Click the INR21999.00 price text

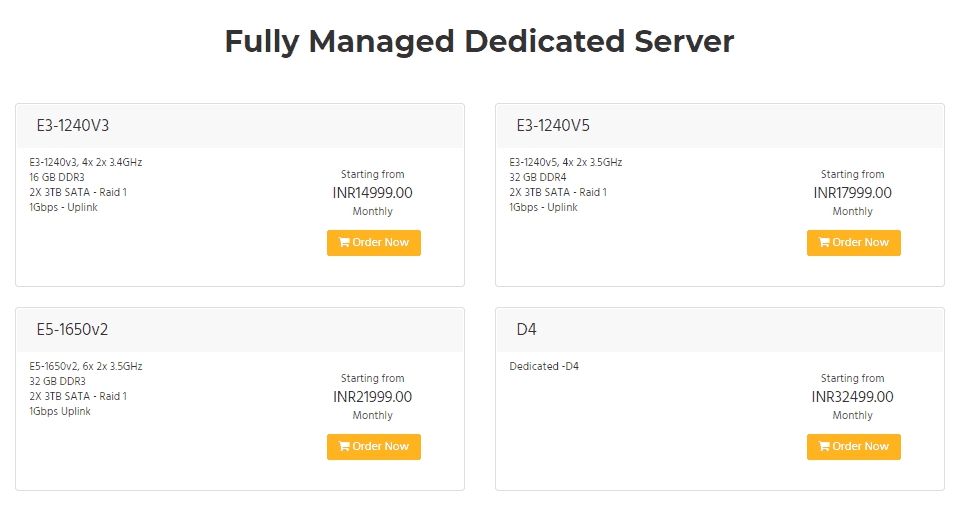click(372, 397)
